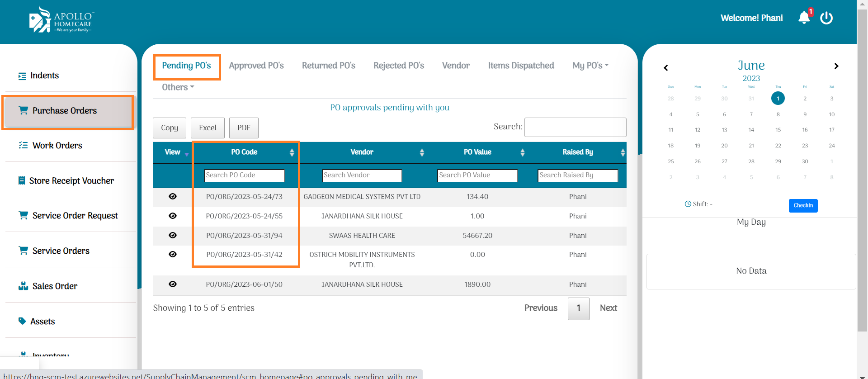The image size is (868, 379).
Task: Switch to Pending PO's tab
Action: (187, 66)
